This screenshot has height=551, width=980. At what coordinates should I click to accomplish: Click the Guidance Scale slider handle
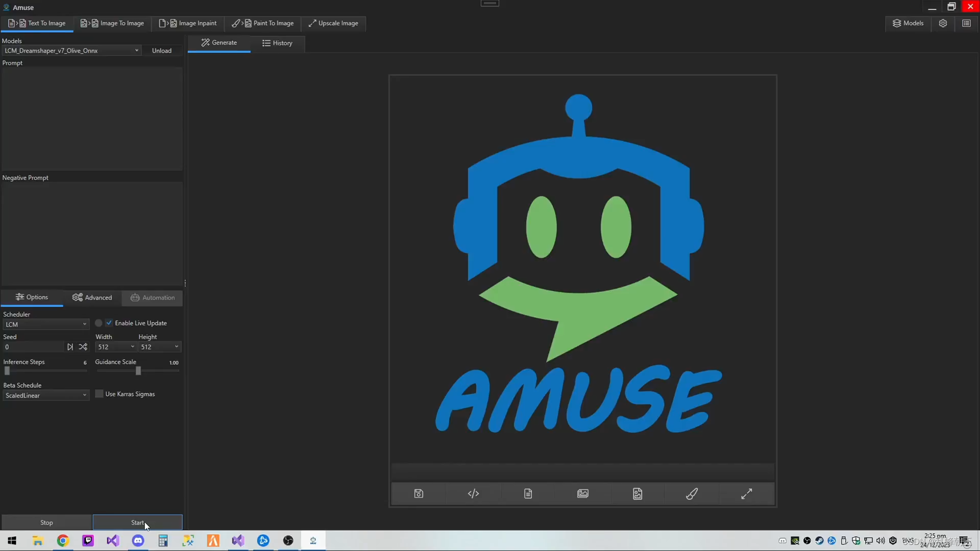(x=138, y=371)
